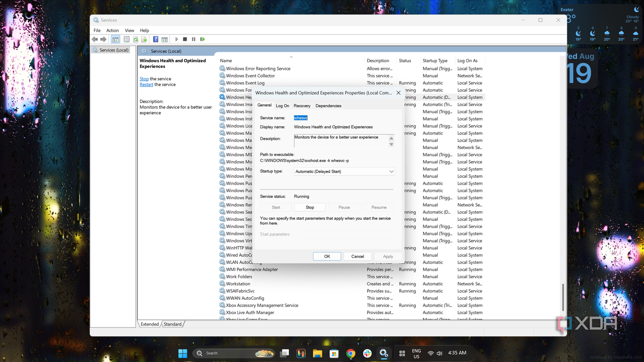The width and height of the screenshot is (644, 362).
Task: Click the Restart Service toolbar icon
Action: pos(203,40)
